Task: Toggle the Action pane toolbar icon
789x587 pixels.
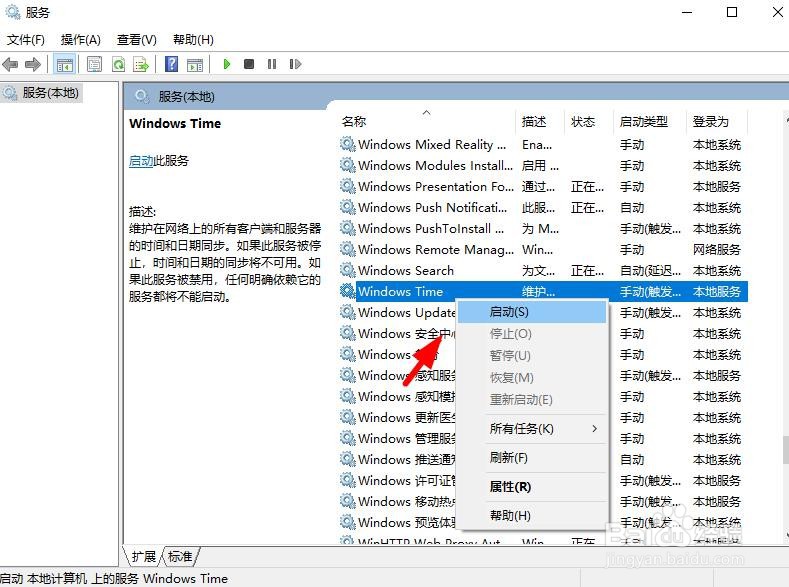Action: tap(195, 64)
